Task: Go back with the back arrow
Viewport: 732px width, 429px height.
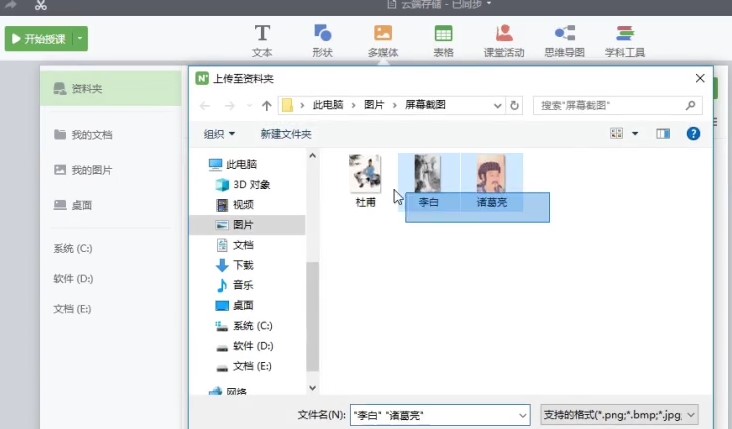Action: (204, 106)
